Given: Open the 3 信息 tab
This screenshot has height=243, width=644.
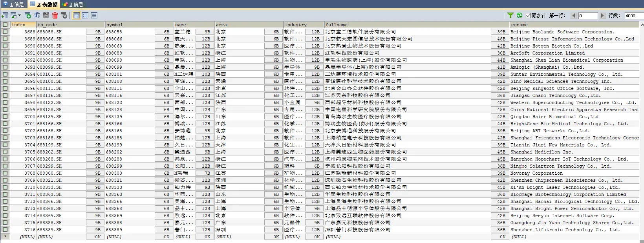Looking at the screenshot, I should [73, 4].
